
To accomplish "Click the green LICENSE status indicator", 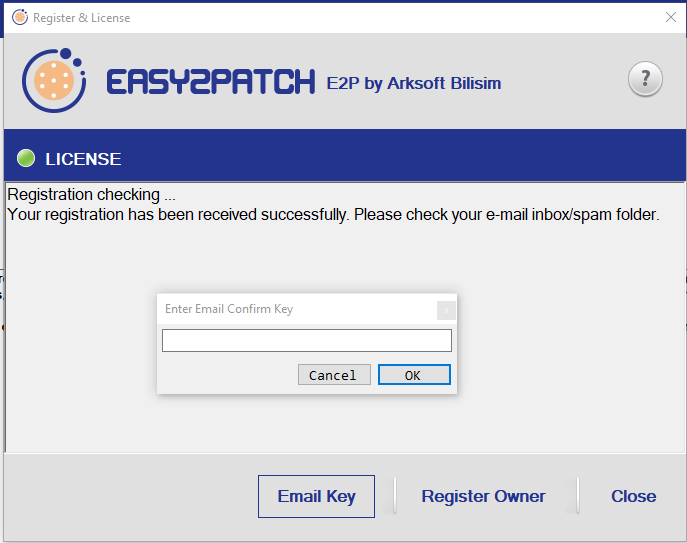I will 26,158.
